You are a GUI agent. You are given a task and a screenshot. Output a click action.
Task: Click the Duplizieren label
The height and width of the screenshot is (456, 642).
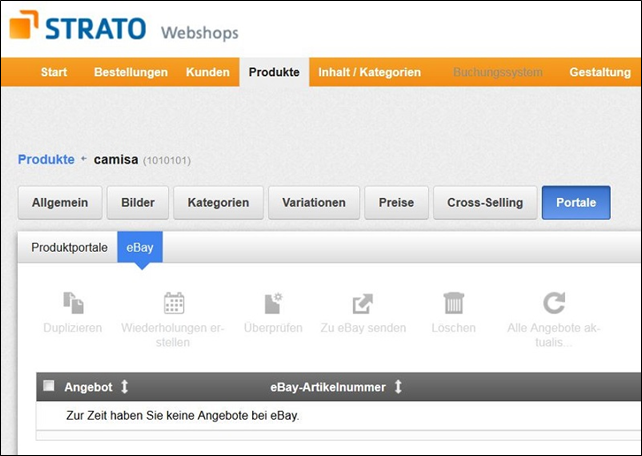click(72, 328)
